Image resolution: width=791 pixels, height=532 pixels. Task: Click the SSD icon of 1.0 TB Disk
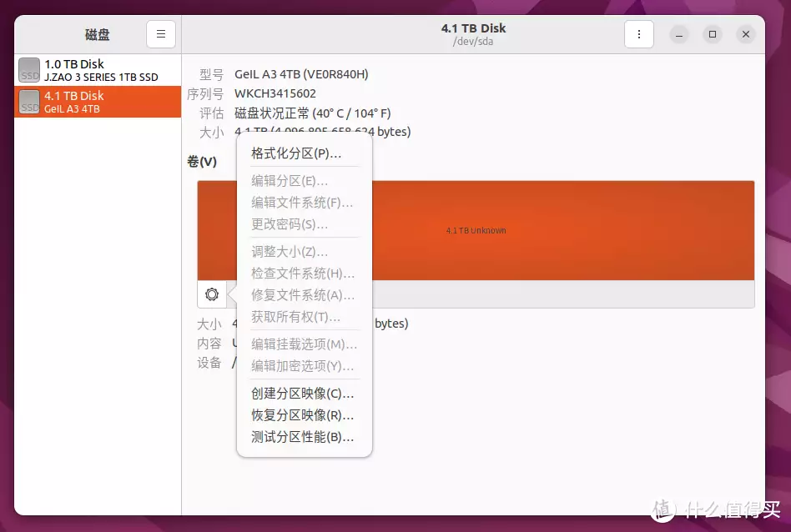pyautogui.click(x=29, y=70)
